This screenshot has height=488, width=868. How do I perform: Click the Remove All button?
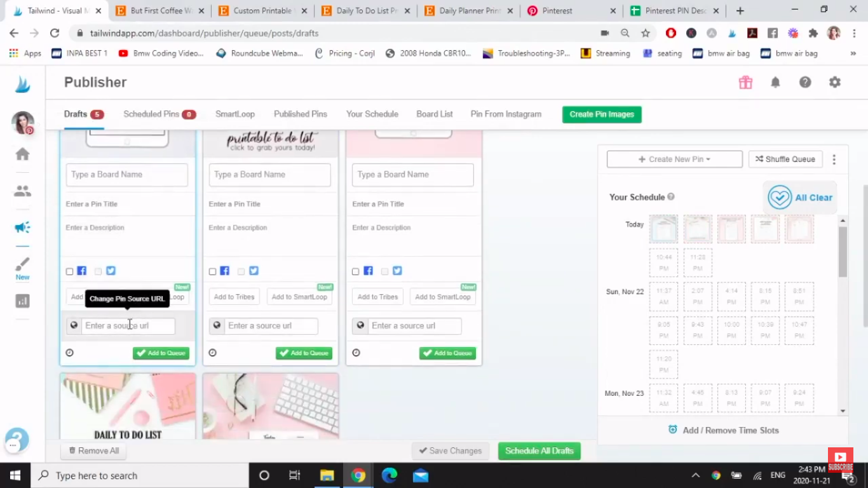(93, 451)
